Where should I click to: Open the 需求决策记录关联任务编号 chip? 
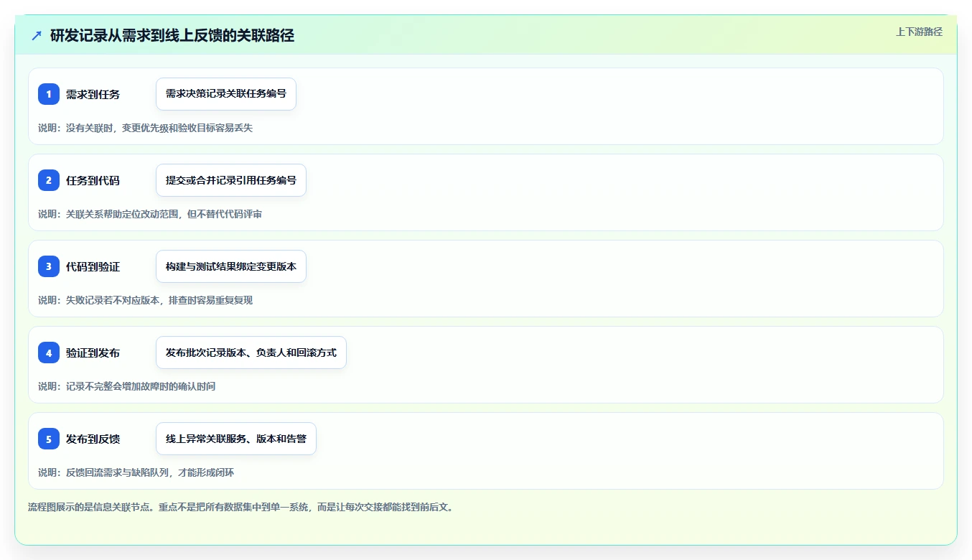(x=226, y=94)
